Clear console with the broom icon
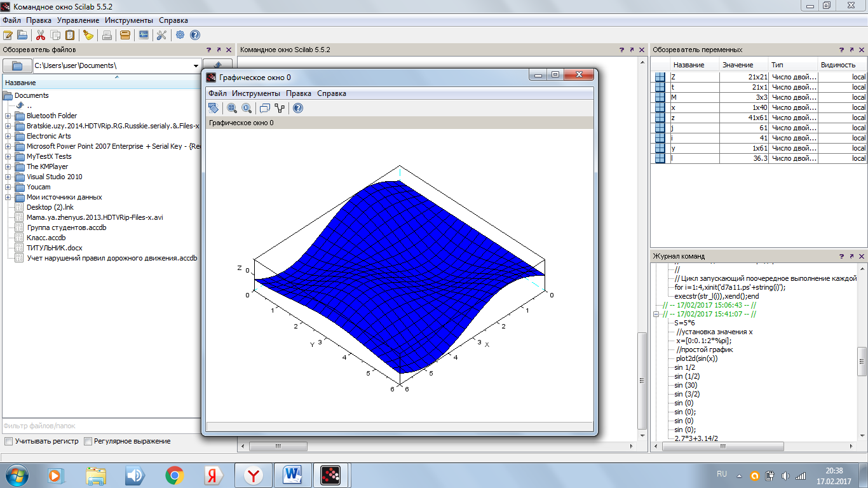This screenshot has height=488, width=868. coord(88,35)
